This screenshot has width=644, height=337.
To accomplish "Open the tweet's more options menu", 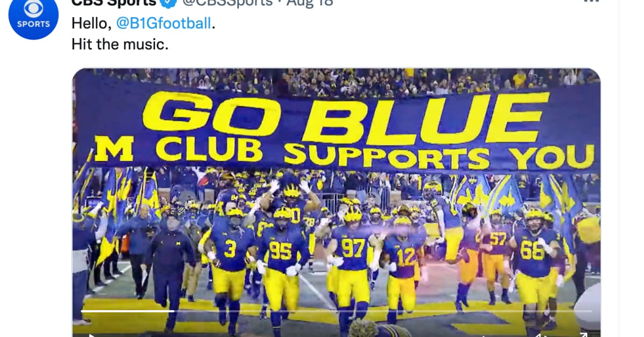I will coord(591,2).
